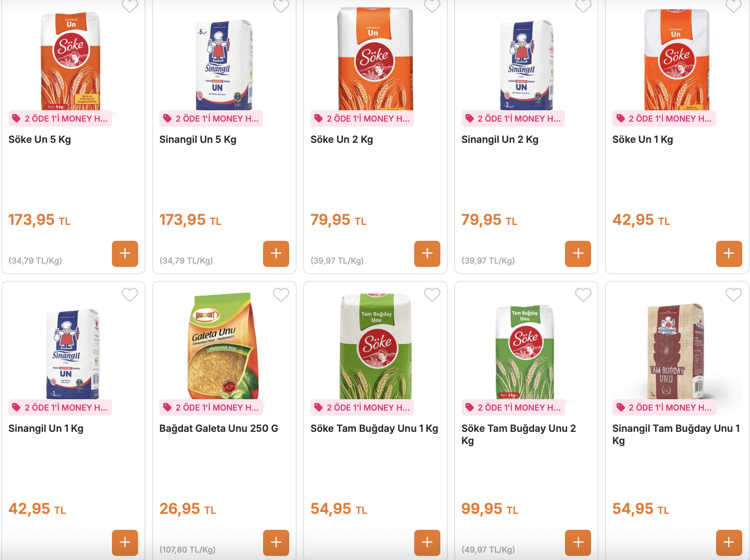The image size is (750, 560).
Task: Open Söke Un 5 Kg product title
Action: 40,140
